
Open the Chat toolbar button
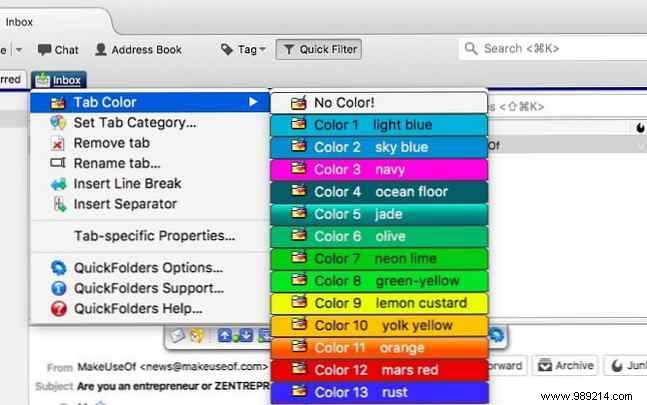click(x=58, y=50)
